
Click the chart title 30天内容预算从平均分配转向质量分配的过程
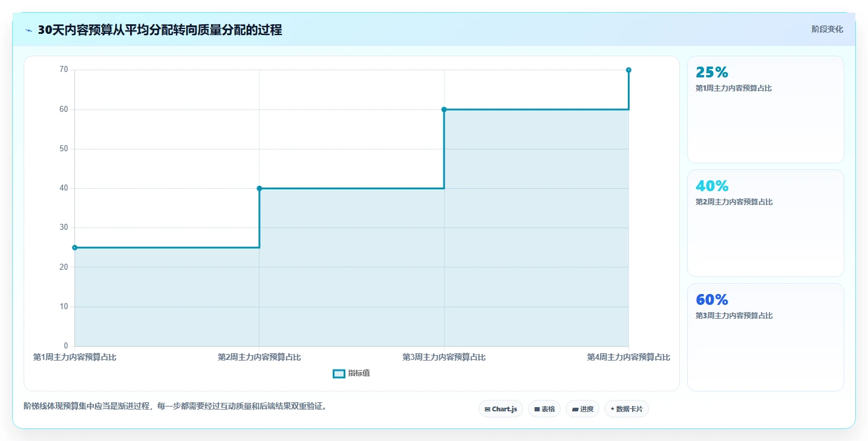pos(160,30)
